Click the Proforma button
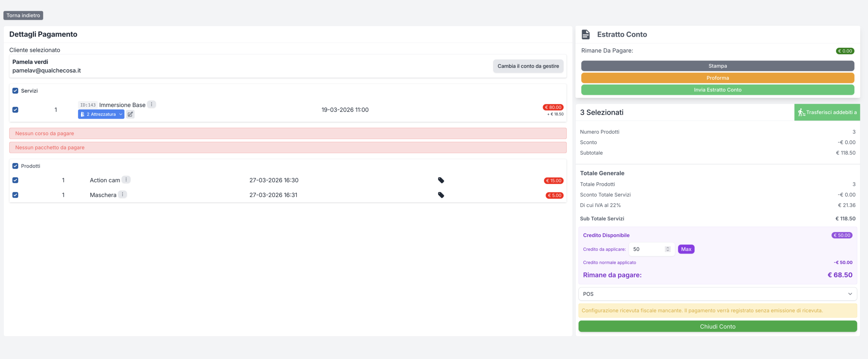868x359 pixels. coord(717,78)
